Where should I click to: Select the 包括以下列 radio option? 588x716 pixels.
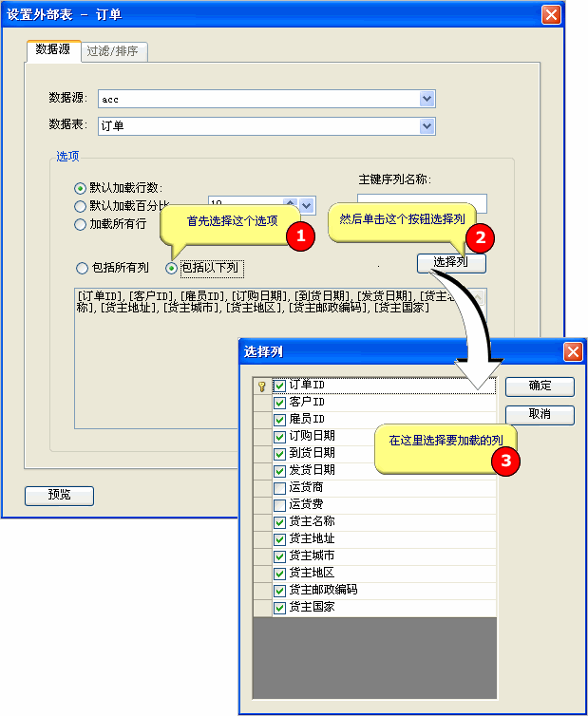coord(172,268)
